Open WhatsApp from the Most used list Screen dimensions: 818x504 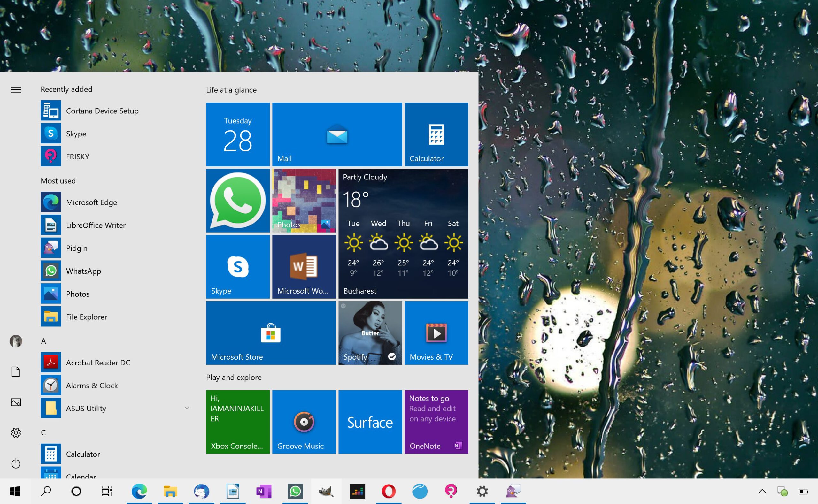[x=116, y=271]
